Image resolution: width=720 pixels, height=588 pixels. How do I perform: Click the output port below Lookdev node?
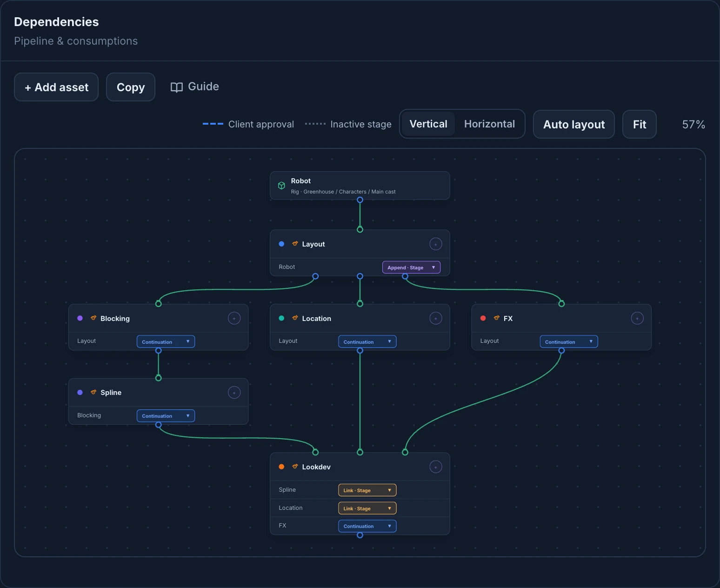point(360,535)
